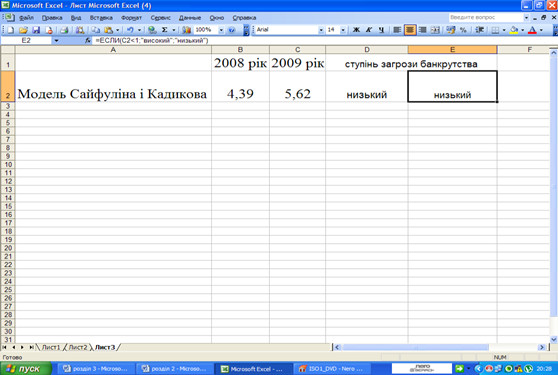Image resolution: width=558 pixels, height=375 pixels.
Task: Click the Save floppy disk icon
Action: [36, 30]
